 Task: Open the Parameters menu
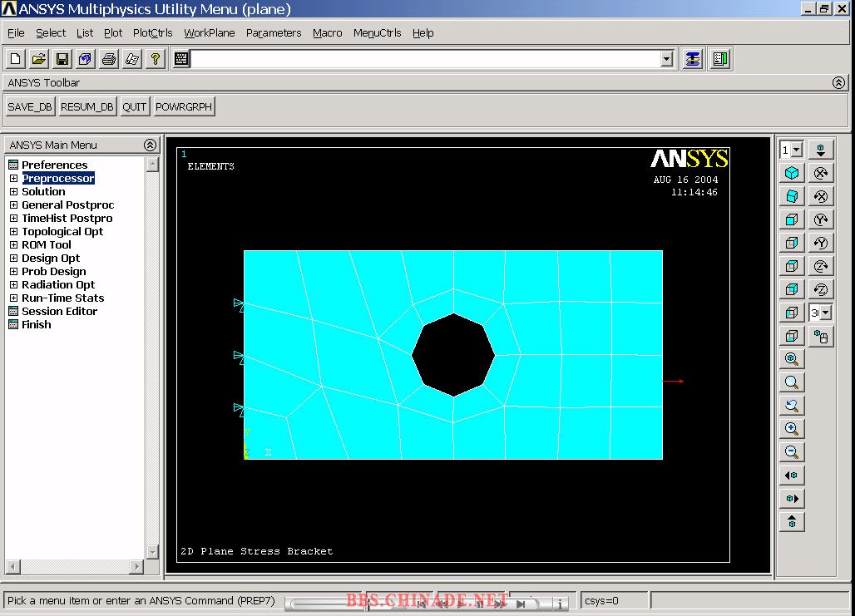click(274, 32)
